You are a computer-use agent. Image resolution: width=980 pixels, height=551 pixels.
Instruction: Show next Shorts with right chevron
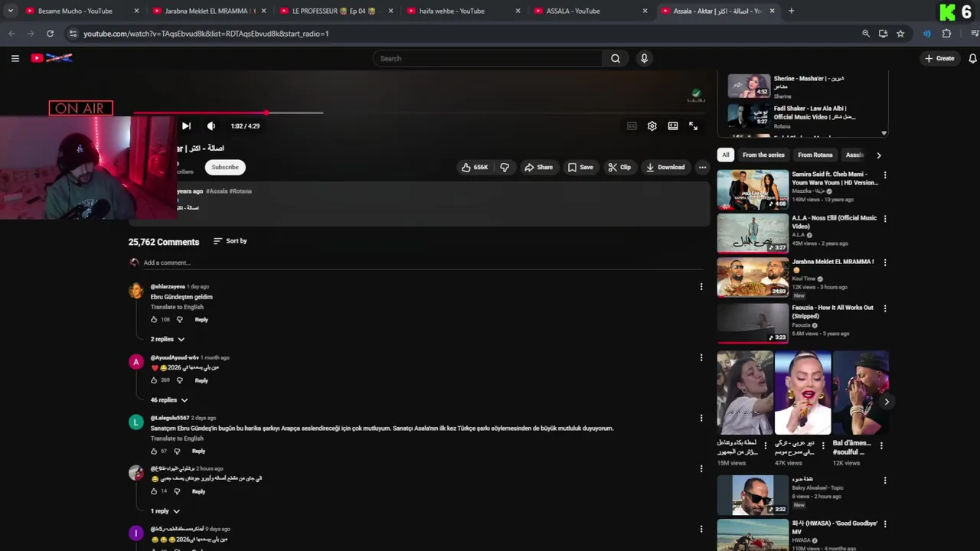[x=887, y=402]
